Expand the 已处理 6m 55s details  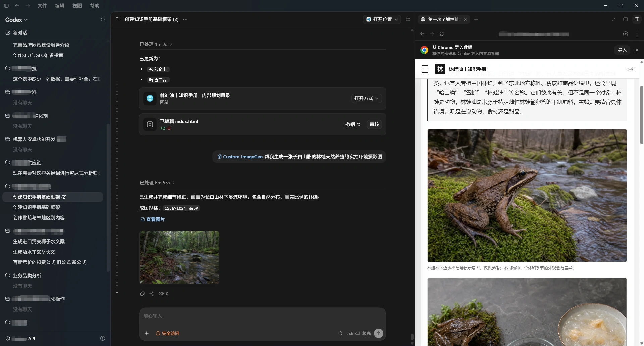click(157, 183)
